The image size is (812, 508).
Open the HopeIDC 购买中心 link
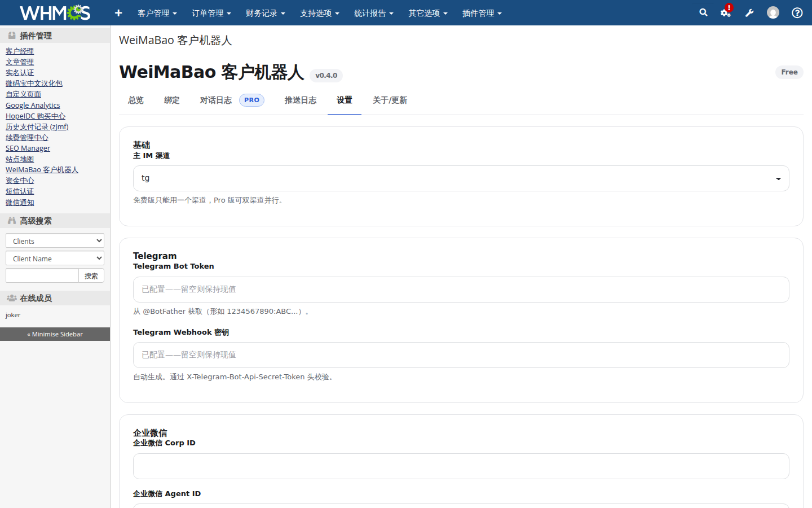pyautogui.click(x=36, y=116)
